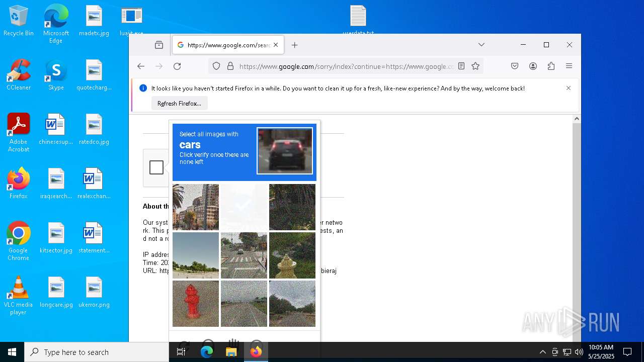Select the faded checked captcha tile
The width and height of the screenshot is (644, 362).
click(x=244, y=207)
